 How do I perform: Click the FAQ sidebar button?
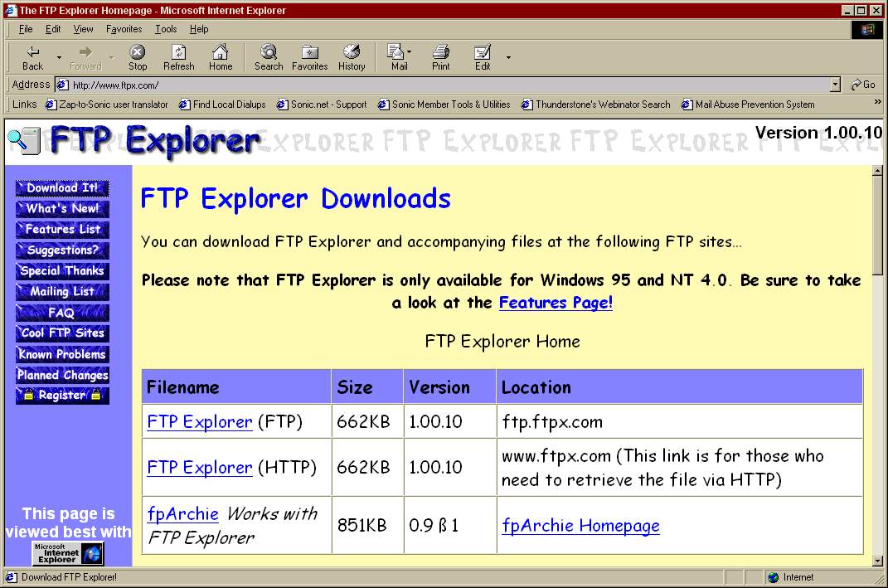(x=62, y=312)
